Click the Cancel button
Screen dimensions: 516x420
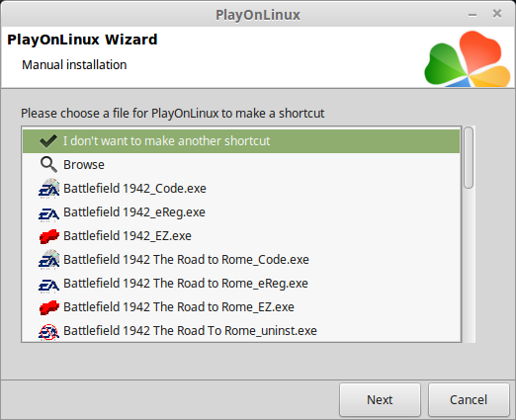[469, 399]
